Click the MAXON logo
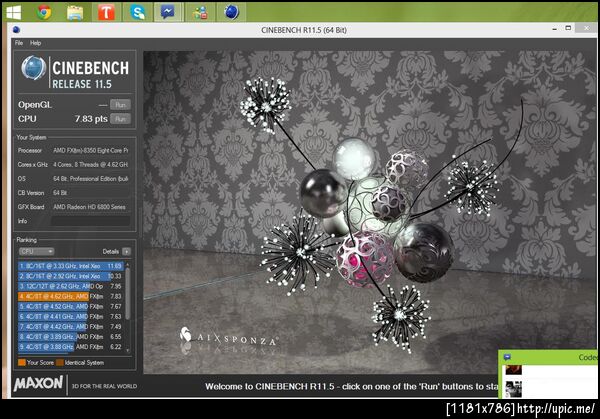600x419 pixels. [38, 383]
